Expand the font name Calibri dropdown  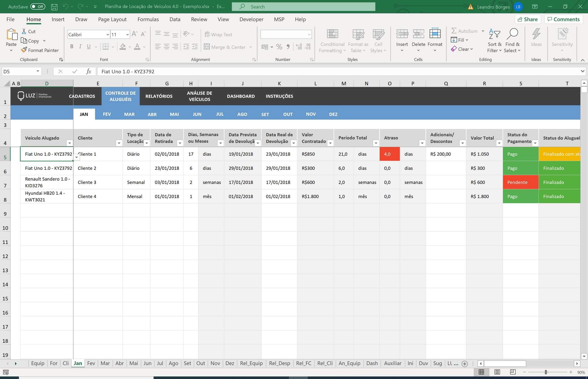point(108,35)
